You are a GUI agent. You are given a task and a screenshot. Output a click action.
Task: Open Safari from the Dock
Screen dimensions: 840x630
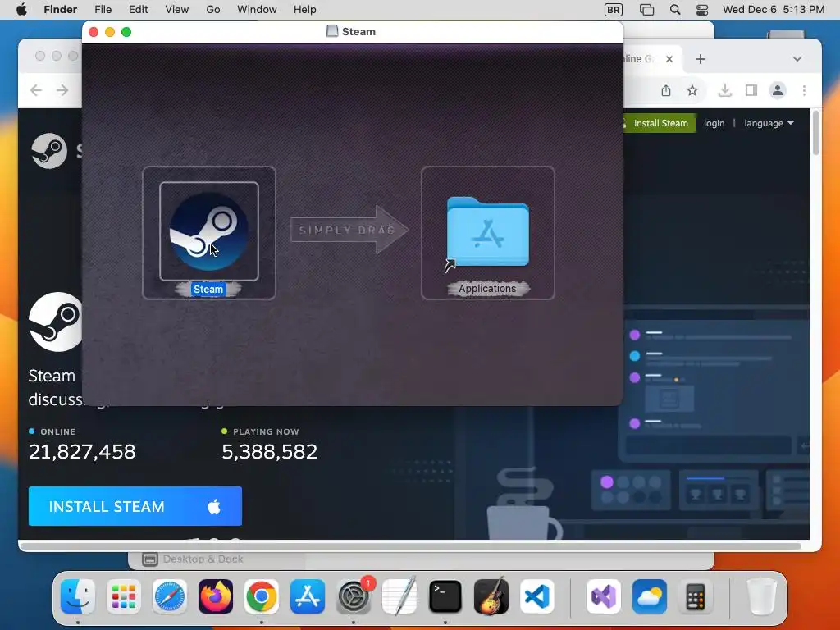170,596
